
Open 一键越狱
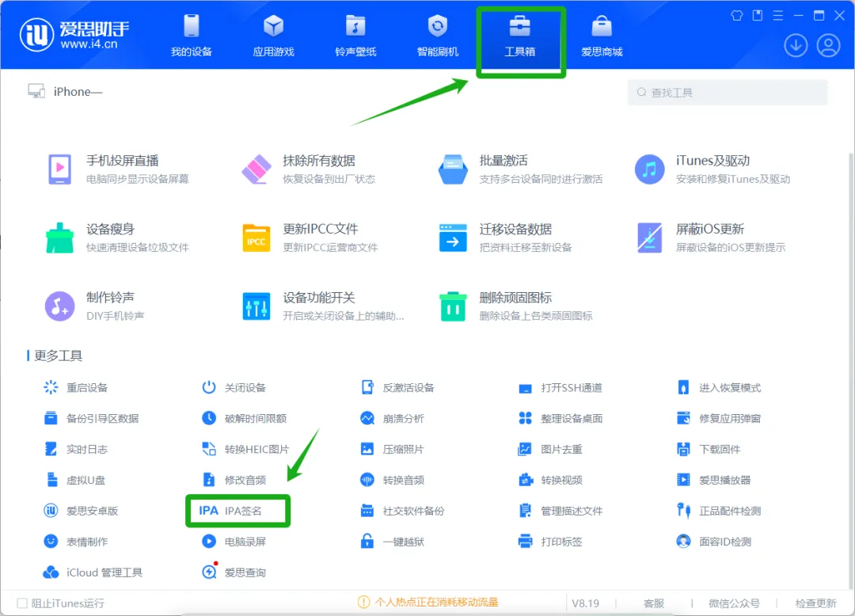click(x=392, y=542)
